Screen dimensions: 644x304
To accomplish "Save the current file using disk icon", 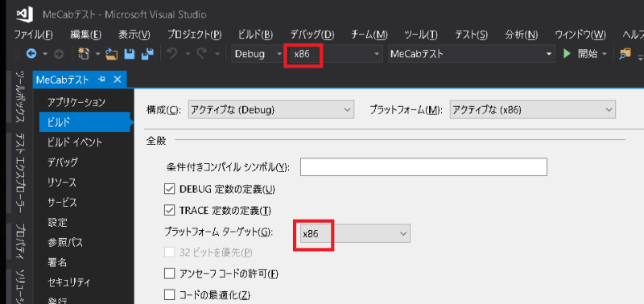I will tap(130, 54).
